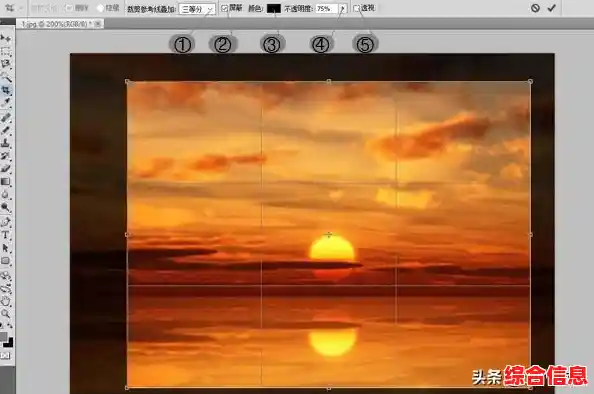Select the Magic Wand tool

[6, 77]
